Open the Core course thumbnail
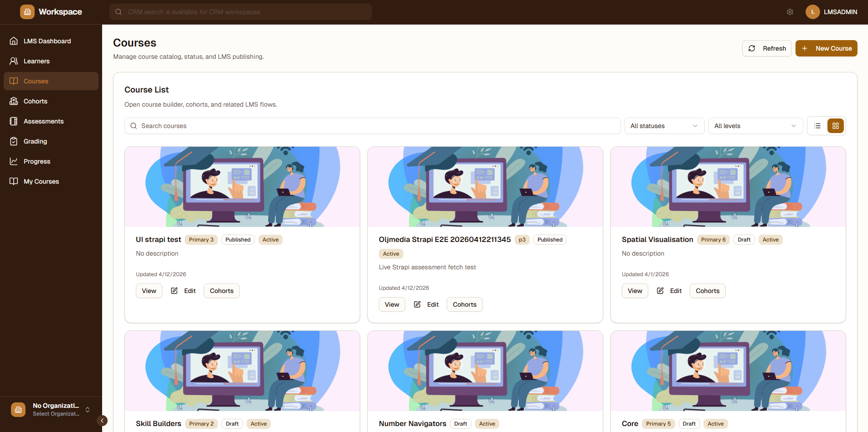Image resolution: width=868 pixels, height=432 pixels. pos(728,371)
